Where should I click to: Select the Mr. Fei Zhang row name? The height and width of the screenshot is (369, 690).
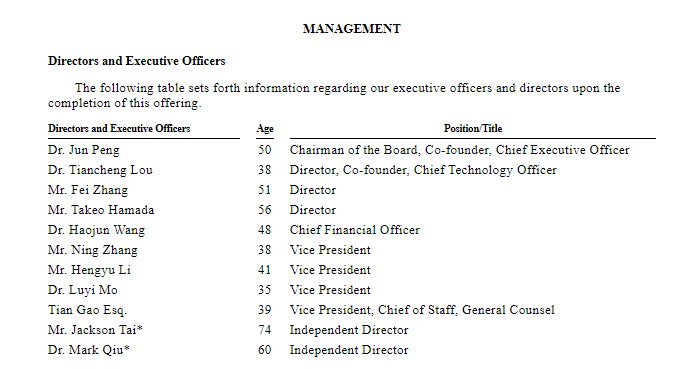click(88, 190)
